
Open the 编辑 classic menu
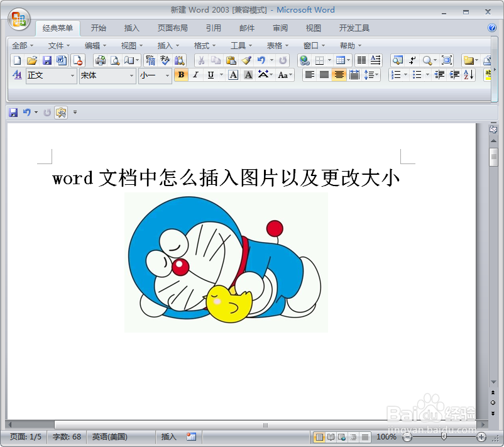(95, 46)
